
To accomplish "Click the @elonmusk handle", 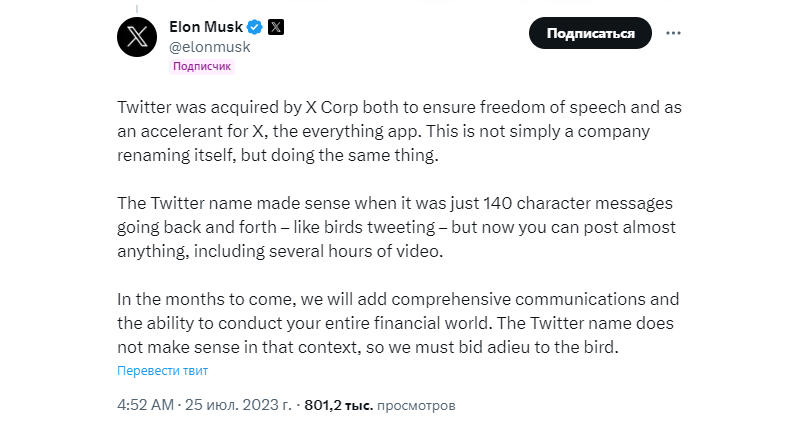I will click(209, 47).
